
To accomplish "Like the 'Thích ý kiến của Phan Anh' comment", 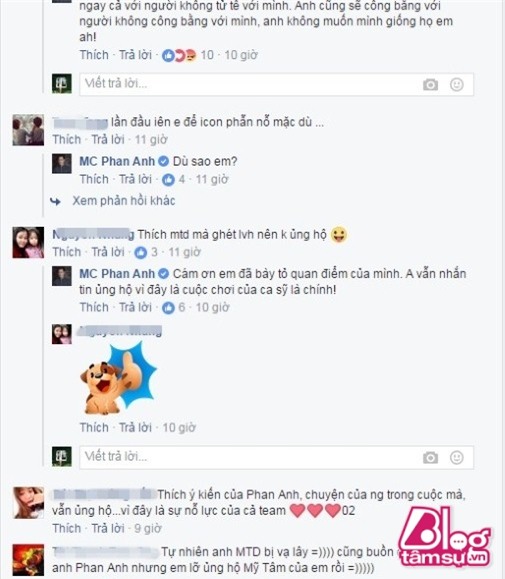I will (x=66, y=528).
